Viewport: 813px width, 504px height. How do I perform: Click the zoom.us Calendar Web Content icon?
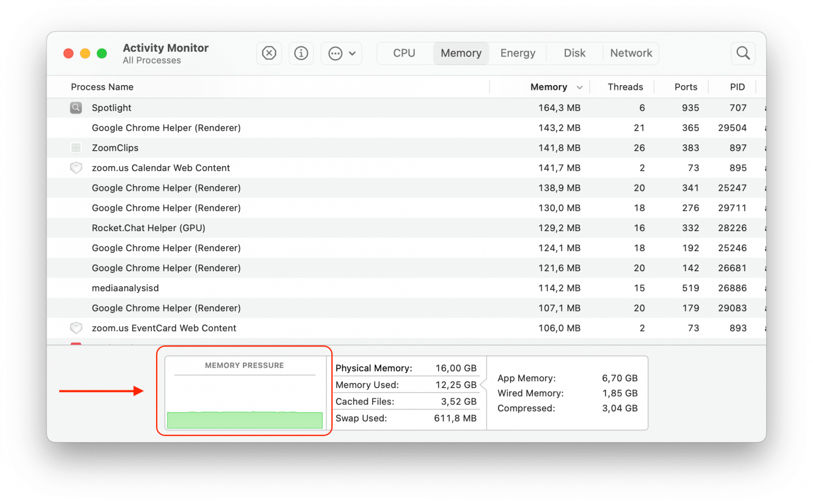coord(76,168)
